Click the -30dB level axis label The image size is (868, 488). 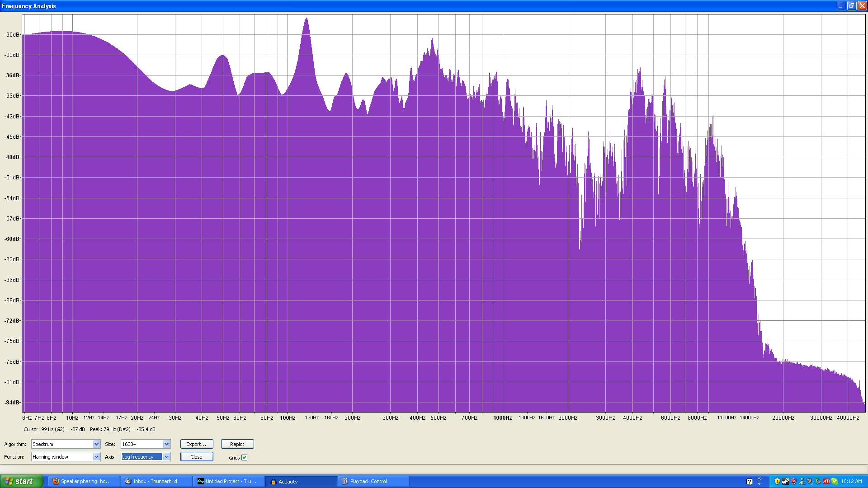[x=12, y=35]
